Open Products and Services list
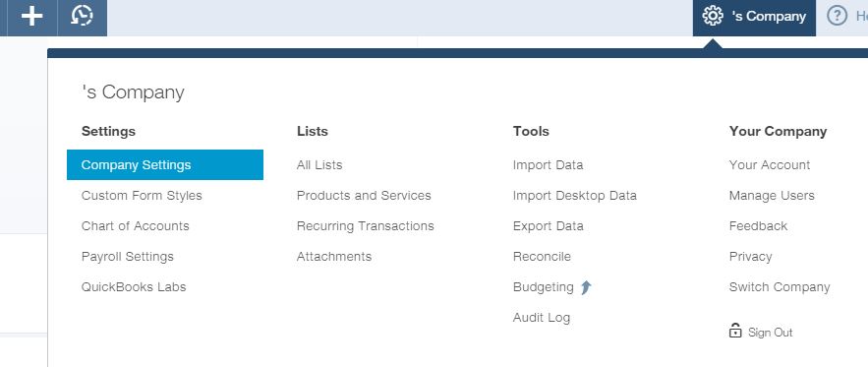 tap(364, 196)
